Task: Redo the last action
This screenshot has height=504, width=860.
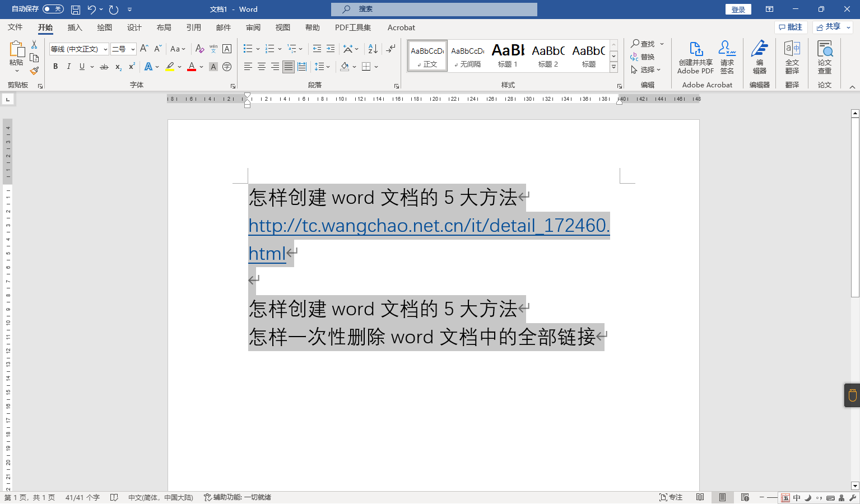Action: [x=114, y=10]
